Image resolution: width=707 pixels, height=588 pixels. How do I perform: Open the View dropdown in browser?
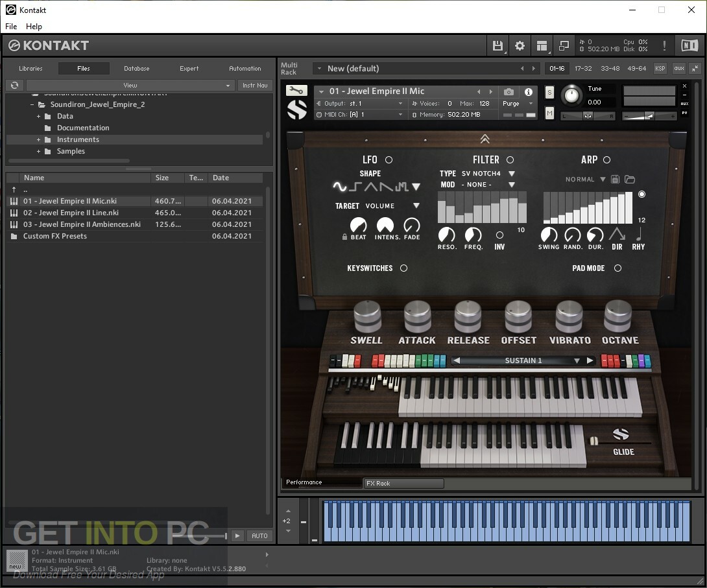tap(130, 85)
